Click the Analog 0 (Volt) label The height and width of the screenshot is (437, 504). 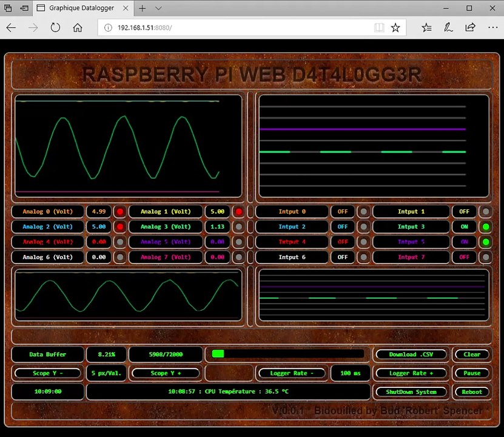(47, 212)
